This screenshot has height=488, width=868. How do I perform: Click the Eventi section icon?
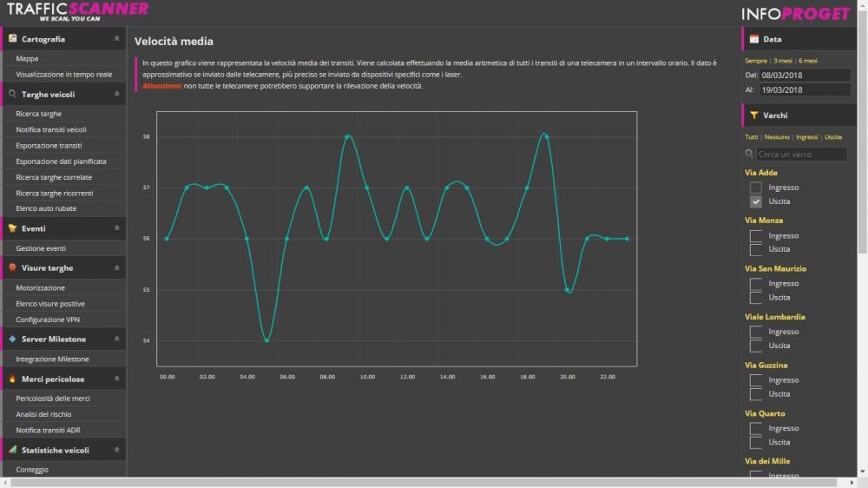click(x=13, y=228)
